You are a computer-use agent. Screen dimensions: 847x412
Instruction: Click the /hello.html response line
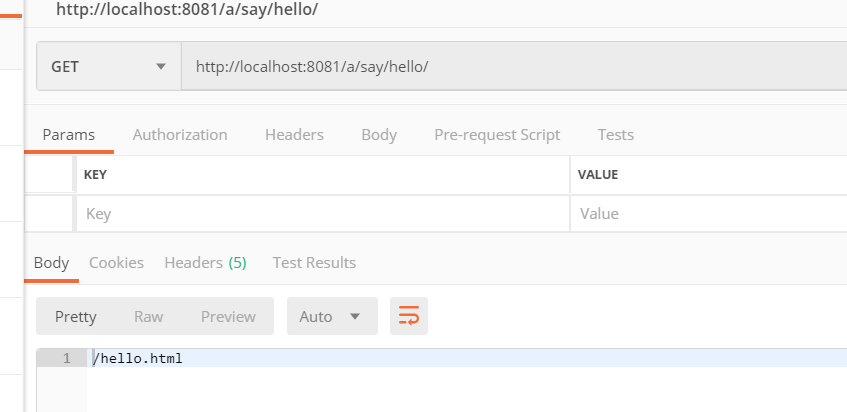[x=138, y=358]
